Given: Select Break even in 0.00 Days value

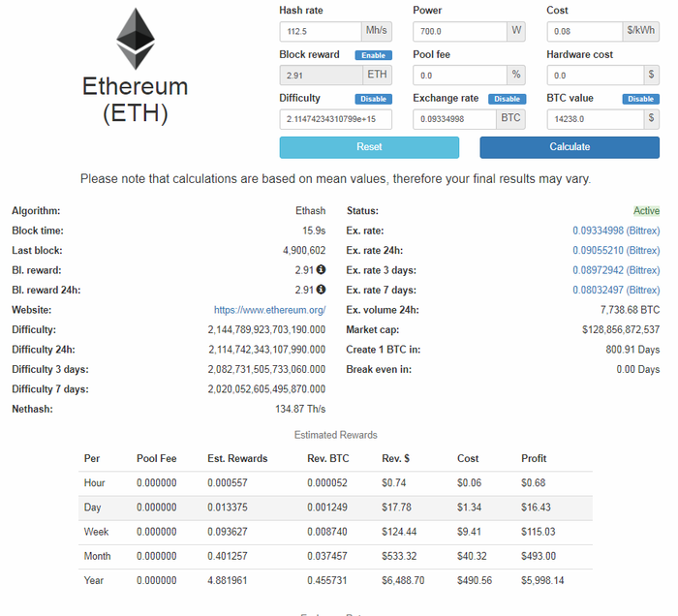Looking at the screenshot, I should click(x=638, y=370).
